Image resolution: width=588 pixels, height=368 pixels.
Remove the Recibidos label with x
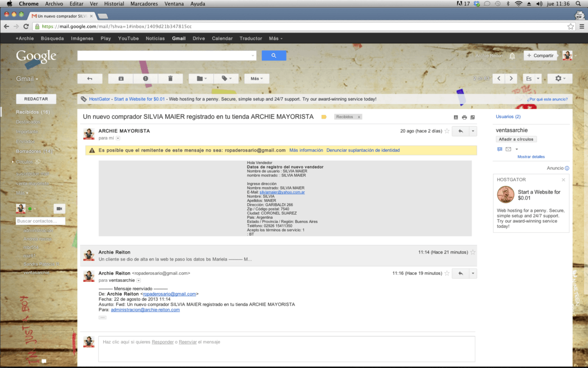(359, 117)
